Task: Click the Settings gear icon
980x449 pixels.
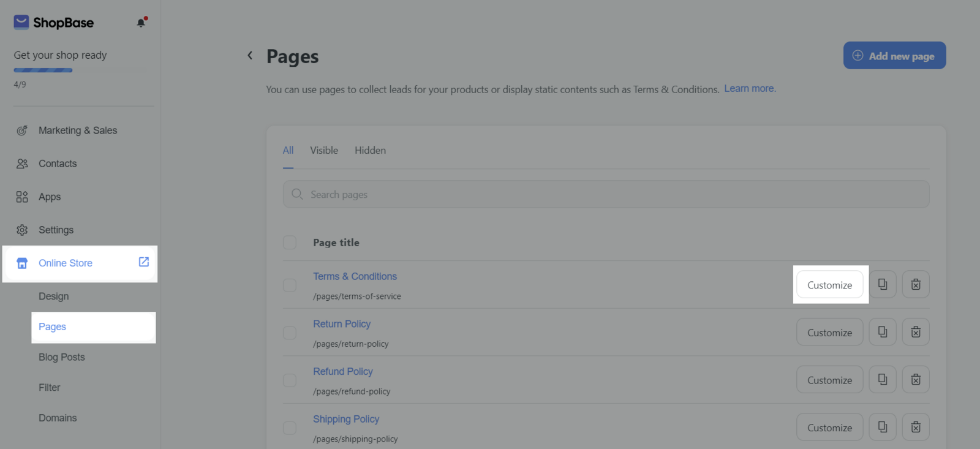Action: click(x=22, y=230)
